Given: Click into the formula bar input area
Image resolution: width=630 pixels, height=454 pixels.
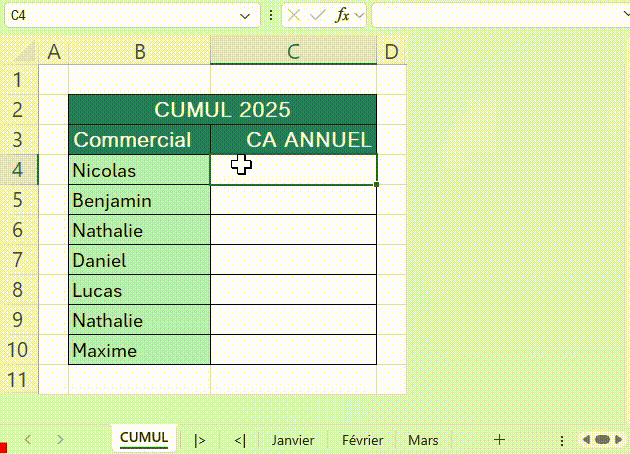Looking at the screenshot, I should coord(500,16).
